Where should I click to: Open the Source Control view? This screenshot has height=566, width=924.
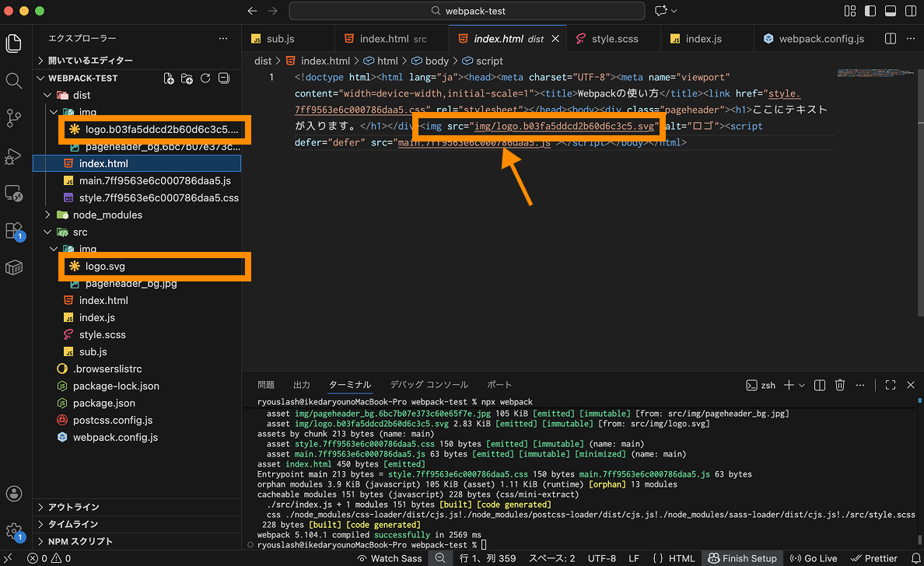point(13,118)
